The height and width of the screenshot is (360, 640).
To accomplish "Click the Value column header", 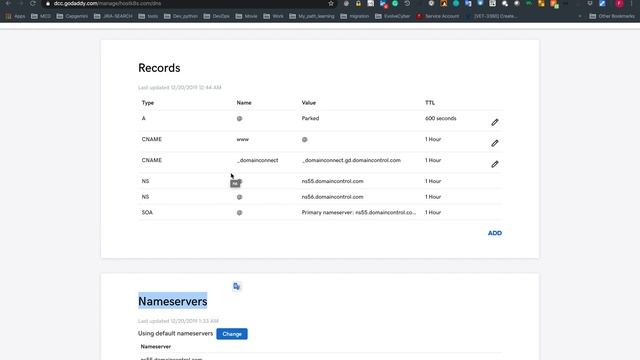I will [x=309, y=102].
